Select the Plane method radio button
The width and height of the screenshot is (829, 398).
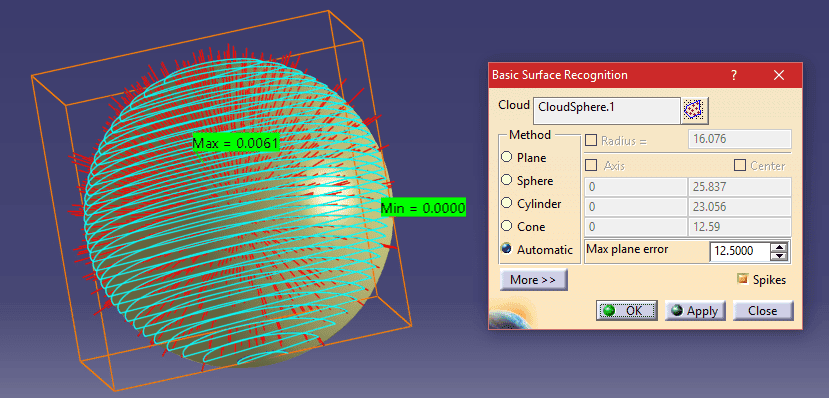506,157
